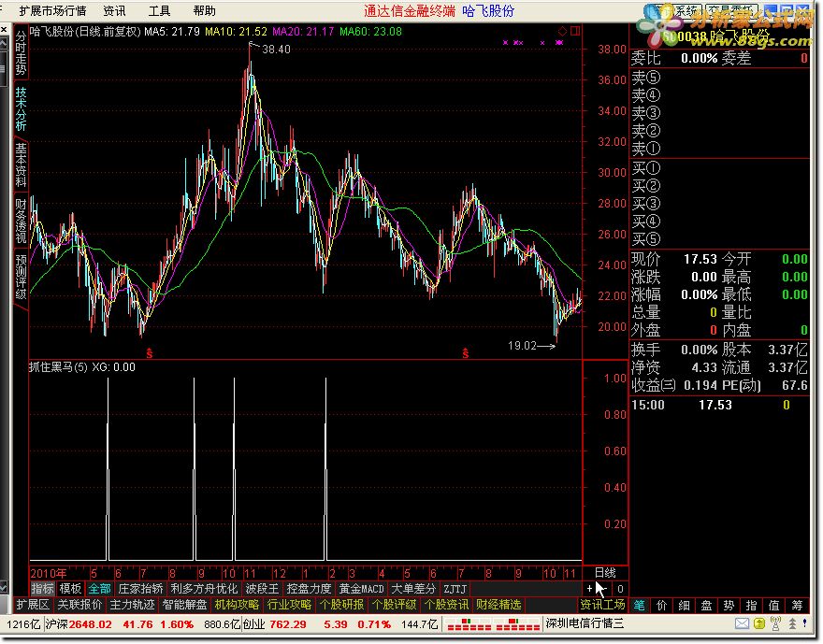Click the 0 counter box beside the plus button
The width and height of the screenshot is (823, 644).
(x=620, y=589)
